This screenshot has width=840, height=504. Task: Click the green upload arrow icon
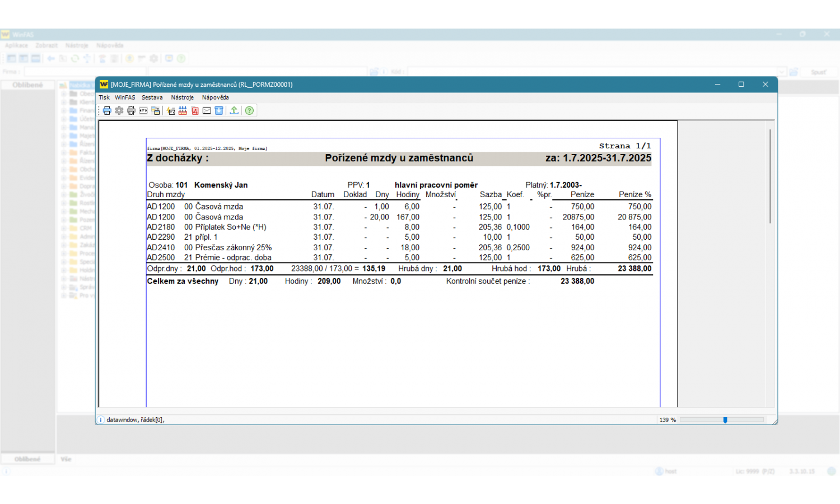pos(234,111)
